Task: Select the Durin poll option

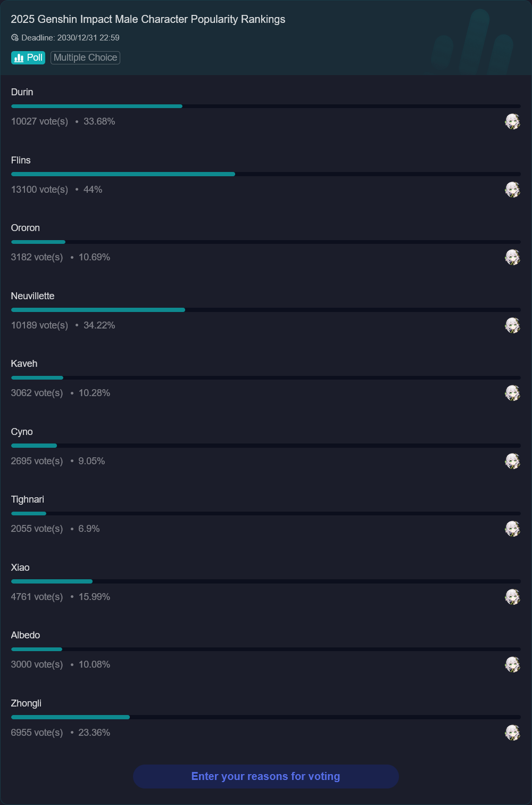Action: [22, 92]
